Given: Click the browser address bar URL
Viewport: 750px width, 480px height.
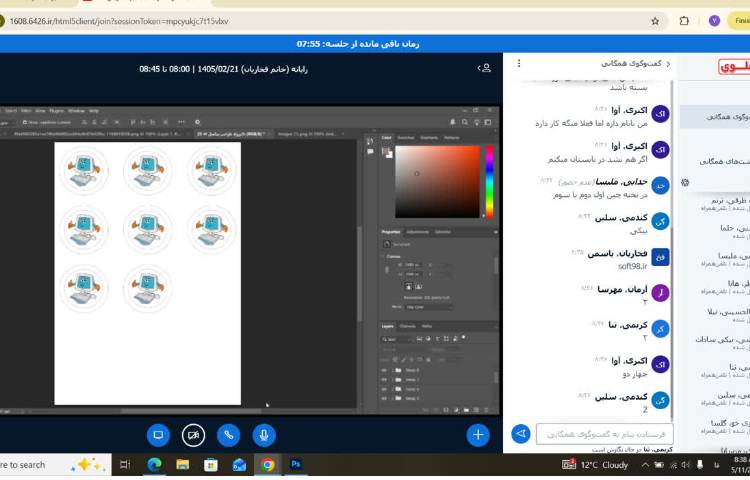Looking at the screenshot, I should click(x=119, y=21).
